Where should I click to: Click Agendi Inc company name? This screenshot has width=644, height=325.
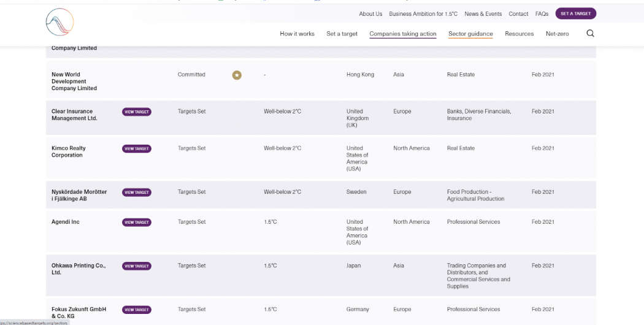click(x=65, y=222)
